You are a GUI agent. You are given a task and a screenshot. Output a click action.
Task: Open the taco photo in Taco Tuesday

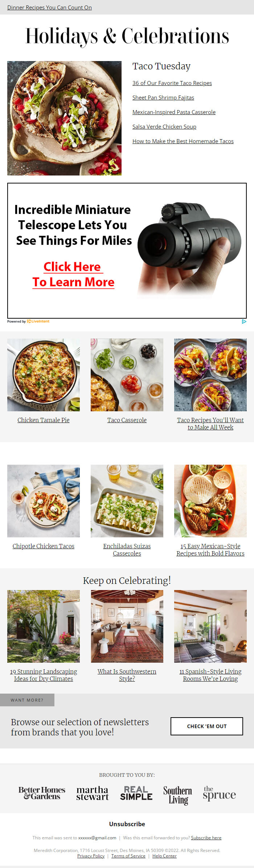click(64, 118)
